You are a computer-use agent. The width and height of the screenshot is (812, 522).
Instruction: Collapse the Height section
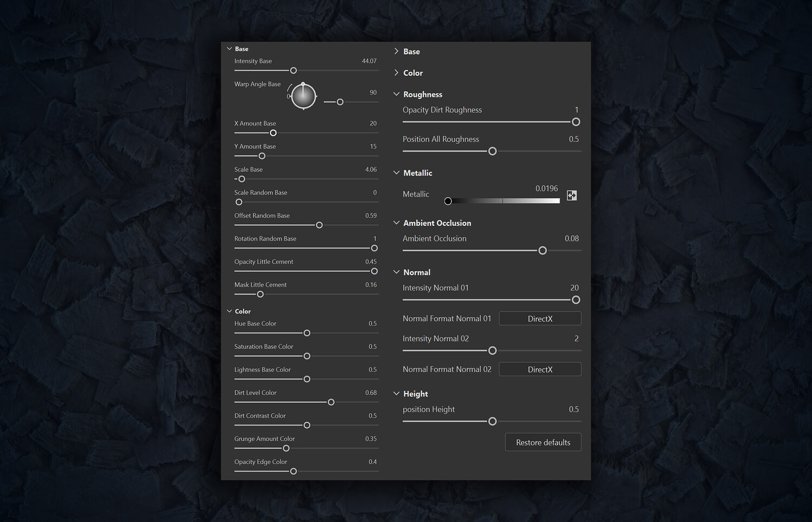[396, 394]
